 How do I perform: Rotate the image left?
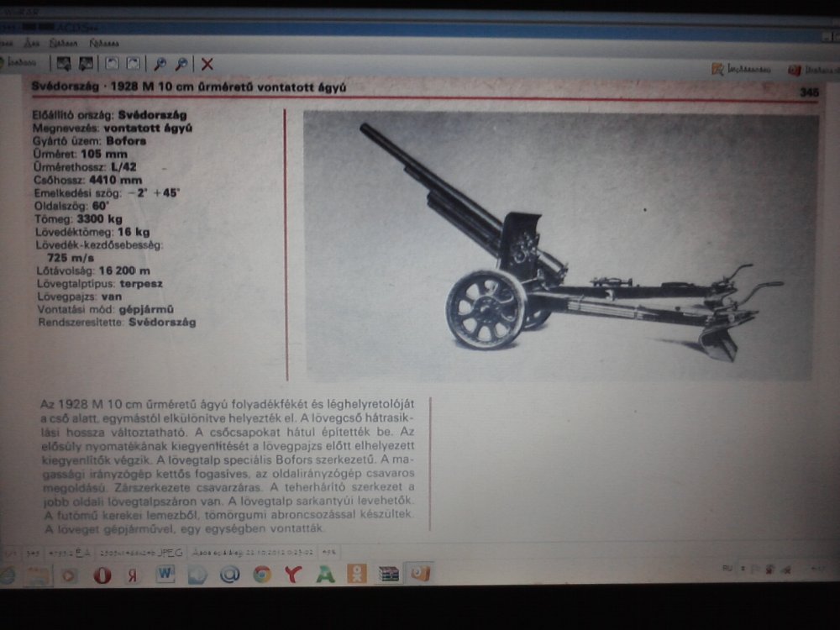[112, 65]
